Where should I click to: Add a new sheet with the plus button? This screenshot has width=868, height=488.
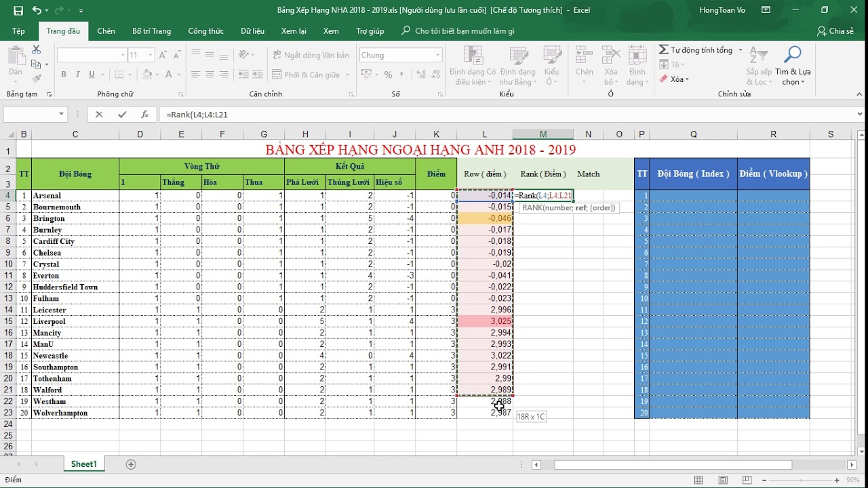[131, 464]
